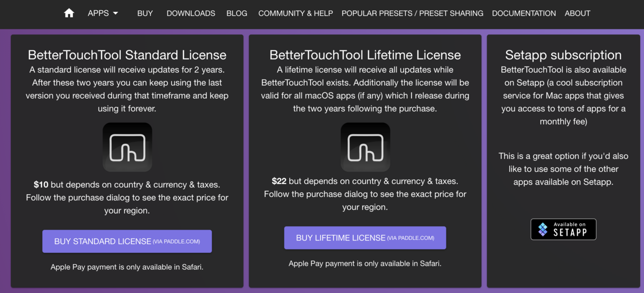Click Apple Pay note under Standard License
Screen dimensions: 644x293
[x=127, y=267]
